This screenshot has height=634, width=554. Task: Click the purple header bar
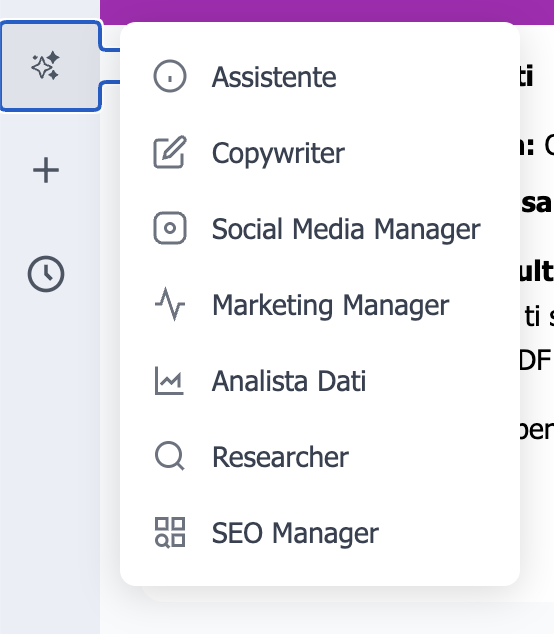pyautogui.click(x=327, y=11)
